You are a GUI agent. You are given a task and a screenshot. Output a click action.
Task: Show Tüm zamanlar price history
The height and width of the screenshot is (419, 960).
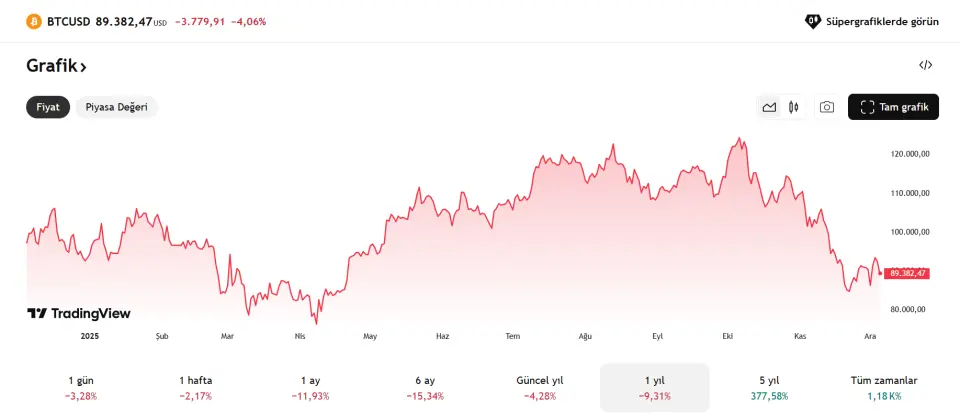(x=884, y=387)
